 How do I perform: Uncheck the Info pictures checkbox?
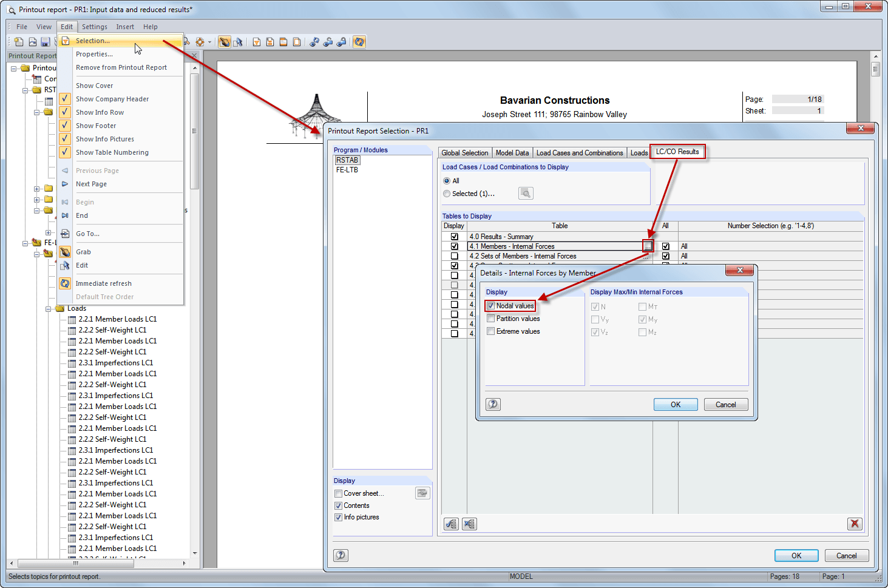click(338, 517)
